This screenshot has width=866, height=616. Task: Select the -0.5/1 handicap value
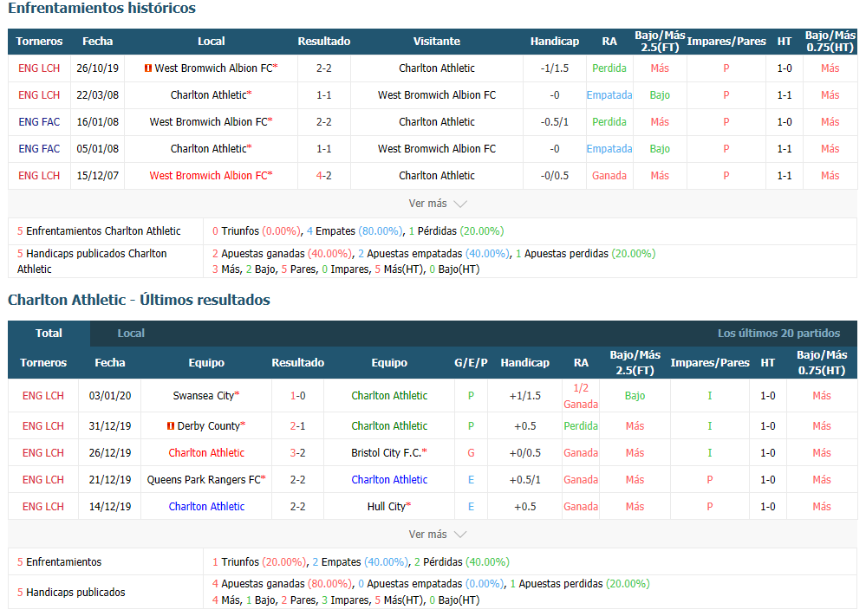point(555,122)
